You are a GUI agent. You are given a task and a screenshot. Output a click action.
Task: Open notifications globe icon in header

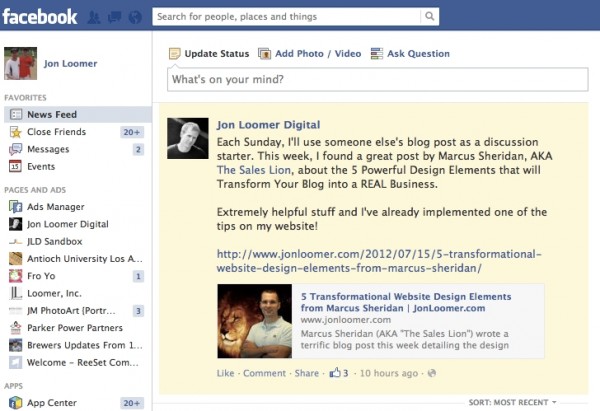[135, 17]
